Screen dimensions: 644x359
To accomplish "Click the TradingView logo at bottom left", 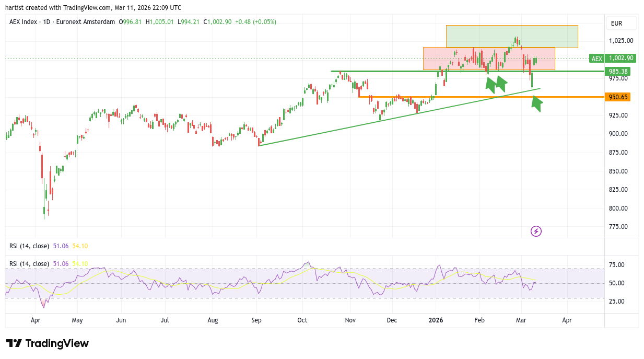I will [48, 343].
